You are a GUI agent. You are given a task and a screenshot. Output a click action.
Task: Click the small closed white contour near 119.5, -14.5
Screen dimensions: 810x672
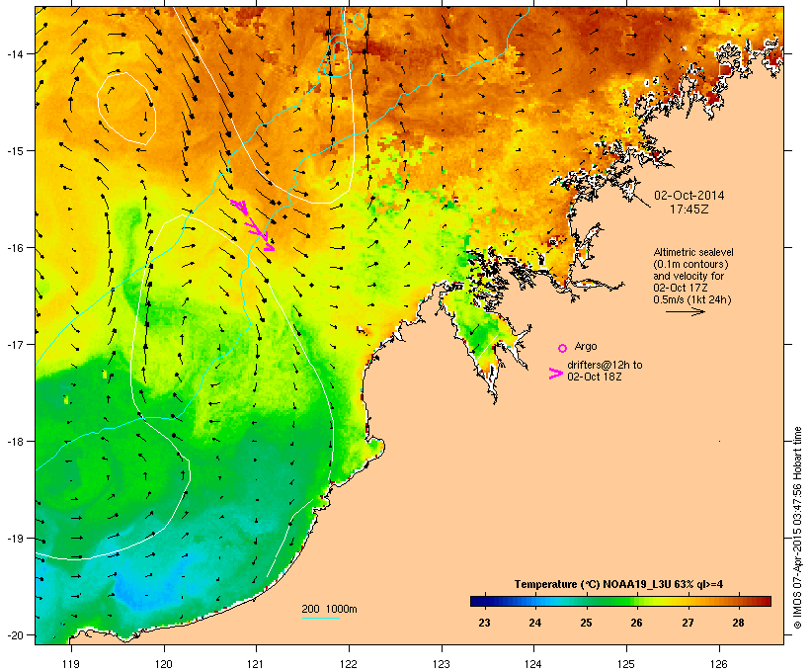tap(126, 108)
